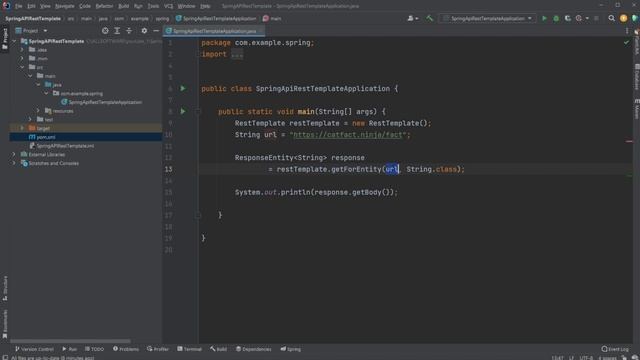Open the Structure side panel
This screenshot has width=640, height=360.
pyautogui.click(x=5, y=288)
